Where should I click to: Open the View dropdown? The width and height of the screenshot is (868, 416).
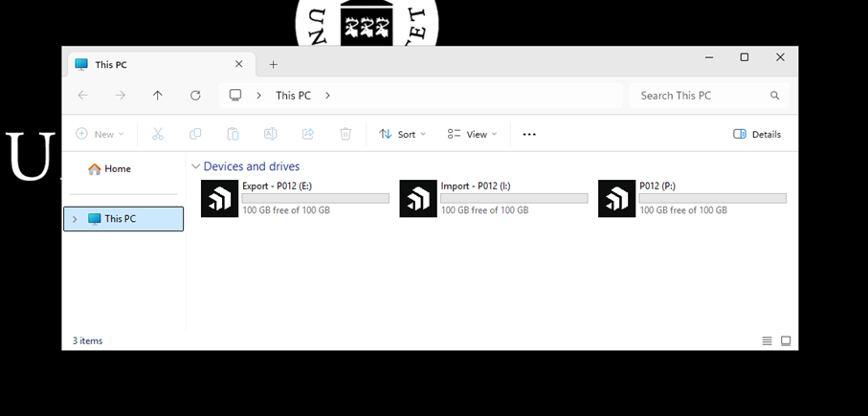(x=472, y=134)
